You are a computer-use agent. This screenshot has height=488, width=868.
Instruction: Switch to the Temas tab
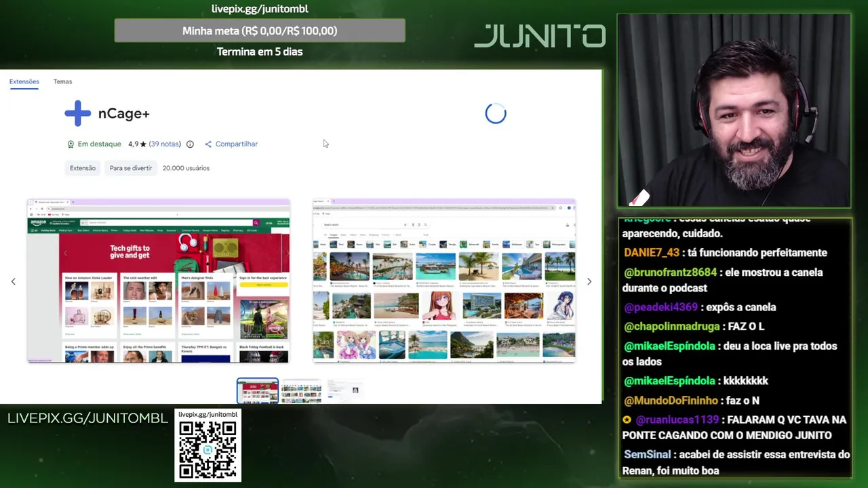[62, 81]
